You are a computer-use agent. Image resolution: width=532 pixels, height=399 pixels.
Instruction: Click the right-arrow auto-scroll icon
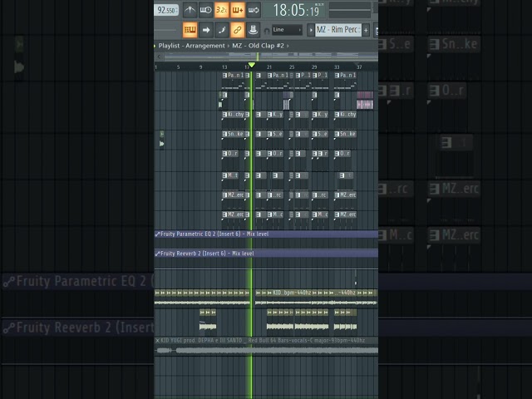206,30
